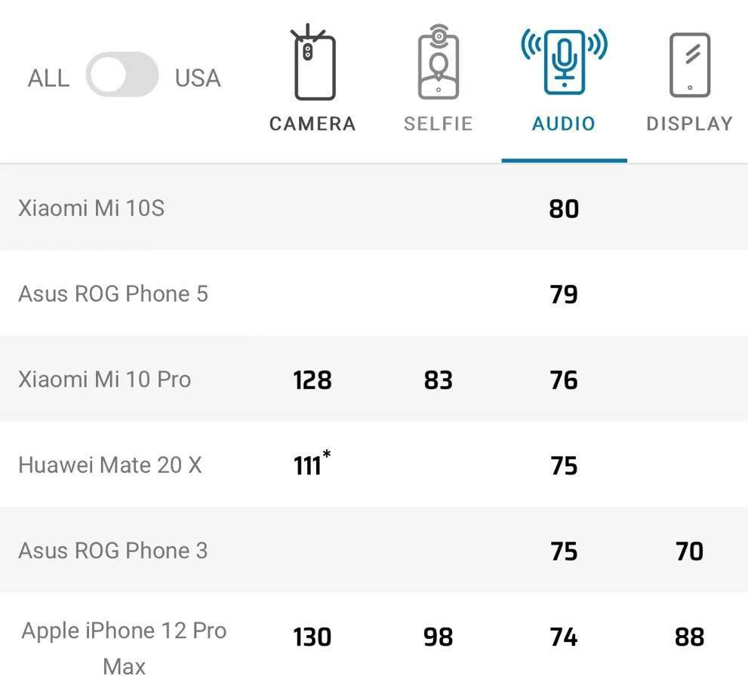Switch to the DISPLAY tab label
This screenshot has width=748, height=700.
[x=690, y=124]
